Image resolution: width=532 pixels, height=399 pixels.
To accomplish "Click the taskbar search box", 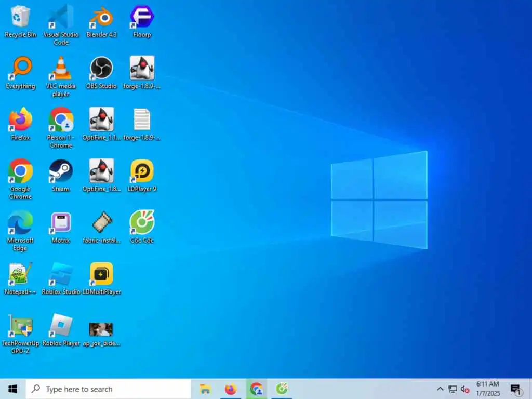I will click(108, 389).
